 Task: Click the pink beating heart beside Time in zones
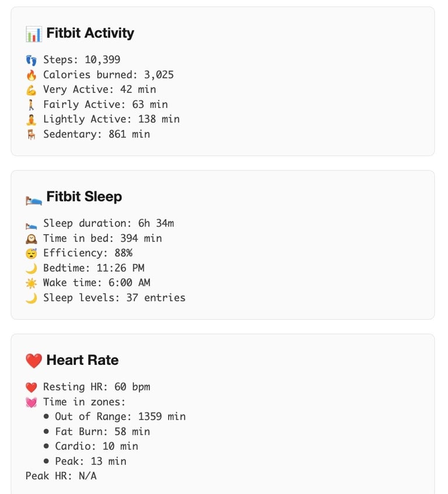point(31,402)
